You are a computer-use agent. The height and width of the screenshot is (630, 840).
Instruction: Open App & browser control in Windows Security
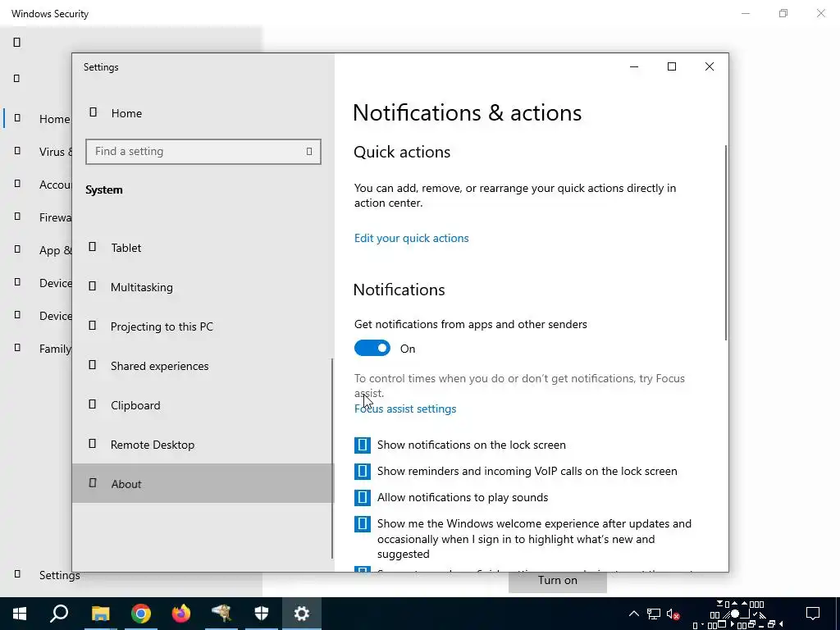click(x=55, y=250)
